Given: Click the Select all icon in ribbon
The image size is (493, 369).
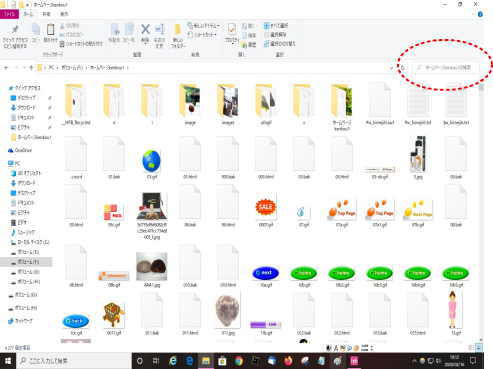Looking at the screenshot, I should (276, 26).
